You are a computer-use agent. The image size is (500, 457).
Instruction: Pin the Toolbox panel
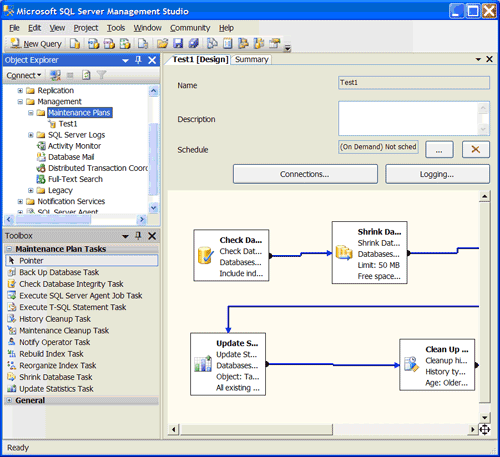click(x=138, y=236)
